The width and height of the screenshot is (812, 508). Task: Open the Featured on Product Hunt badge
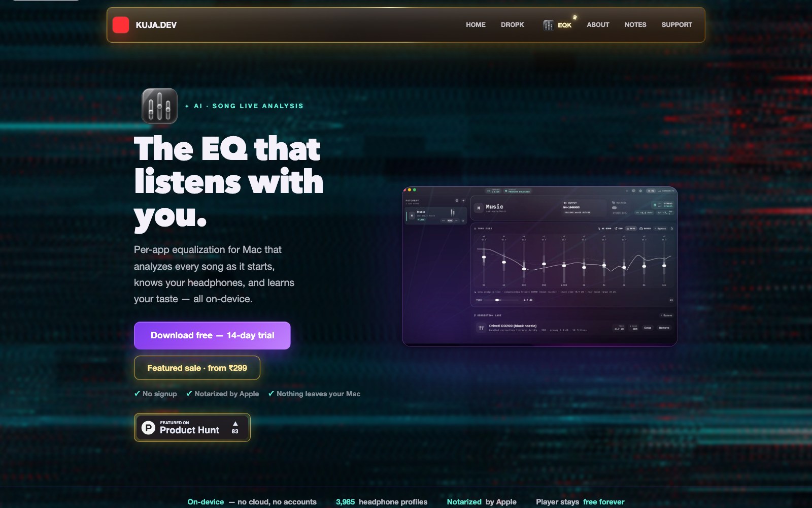pos(192,428)
